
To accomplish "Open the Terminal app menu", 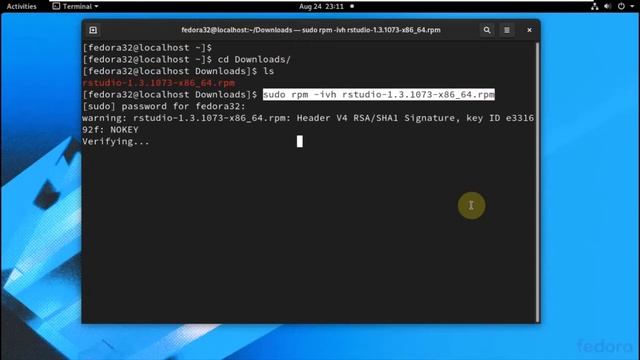I will [76, 6].
